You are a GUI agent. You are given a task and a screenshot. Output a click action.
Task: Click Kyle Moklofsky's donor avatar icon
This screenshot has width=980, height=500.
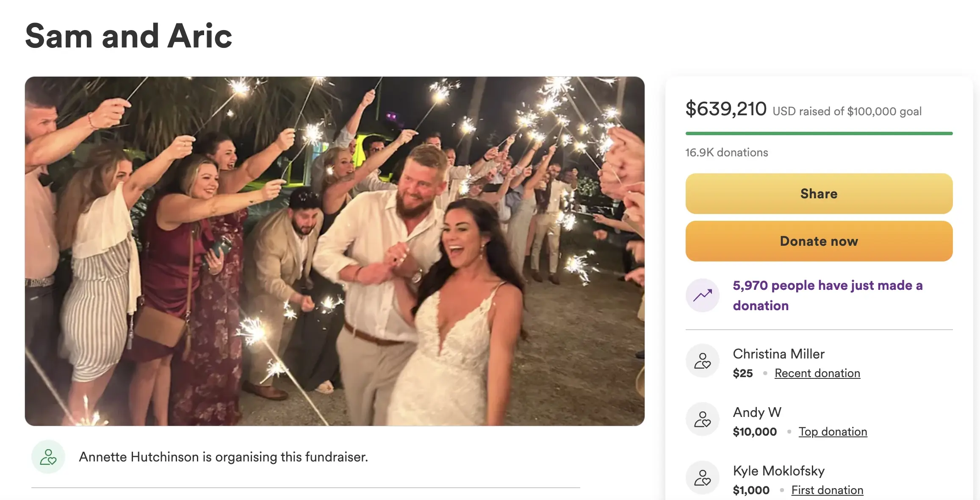(x=702, y=478)
